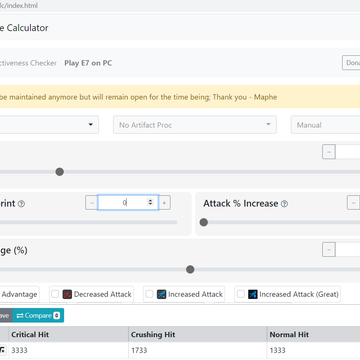Screen dimensions: 360x360
Task: Click the Increased Attack buff icon
Action: click(x=162, y=294)
